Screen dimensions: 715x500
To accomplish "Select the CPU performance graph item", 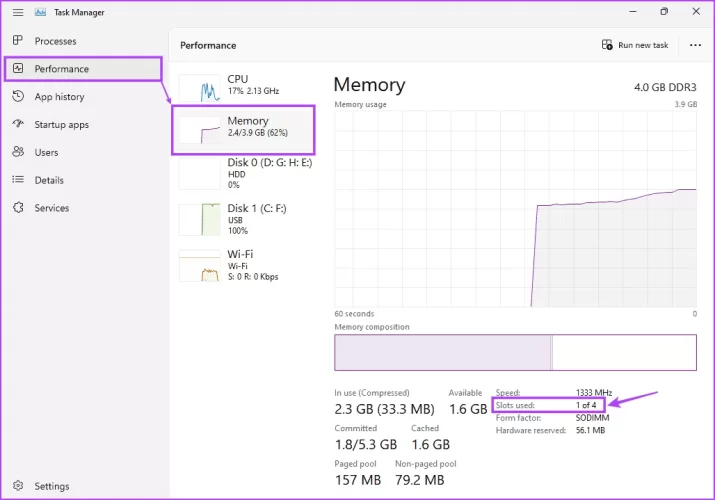I will coord(244,88).
